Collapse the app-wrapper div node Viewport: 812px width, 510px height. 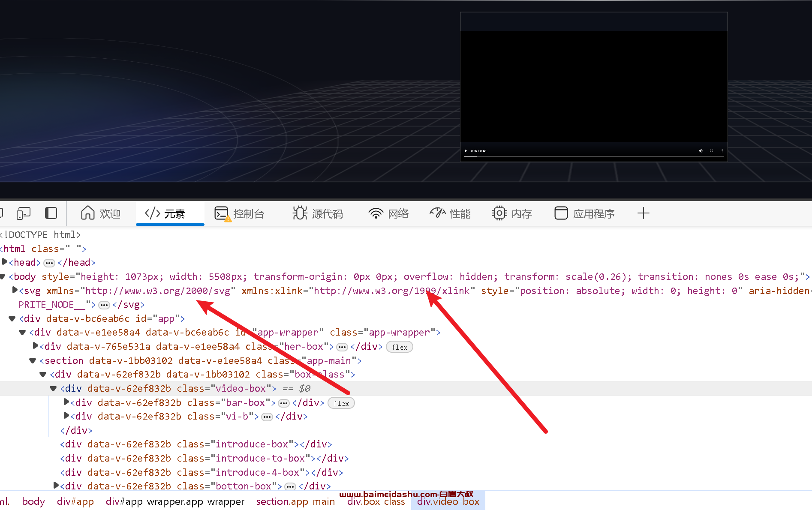point(22,332)
